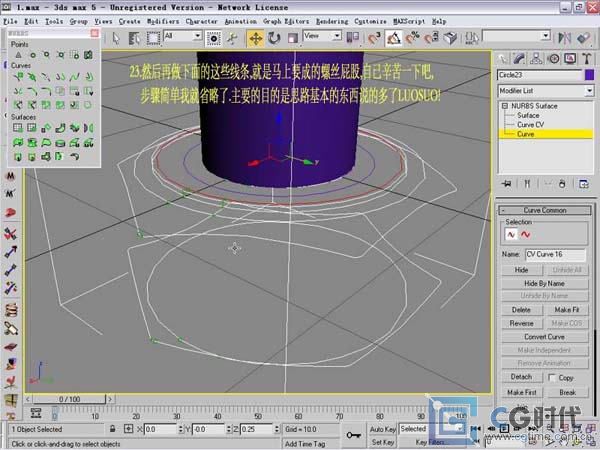
Task: Click the Hide By Name button
Action: point(545,284)
